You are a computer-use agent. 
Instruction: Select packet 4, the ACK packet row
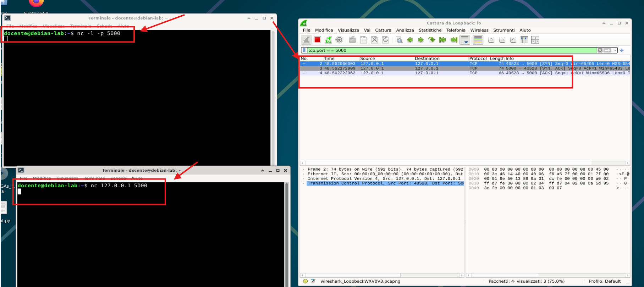(x=465, y=73)
